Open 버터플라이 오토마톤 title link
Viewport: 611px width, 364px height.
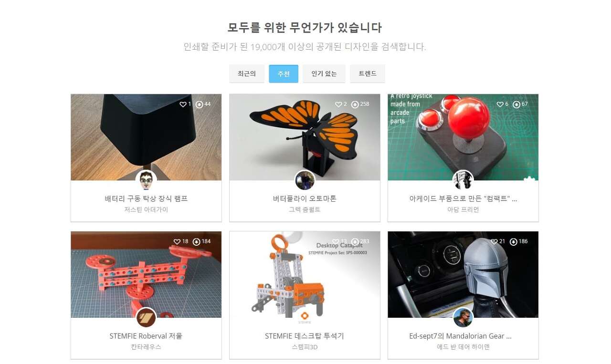(x=305, y=199)
